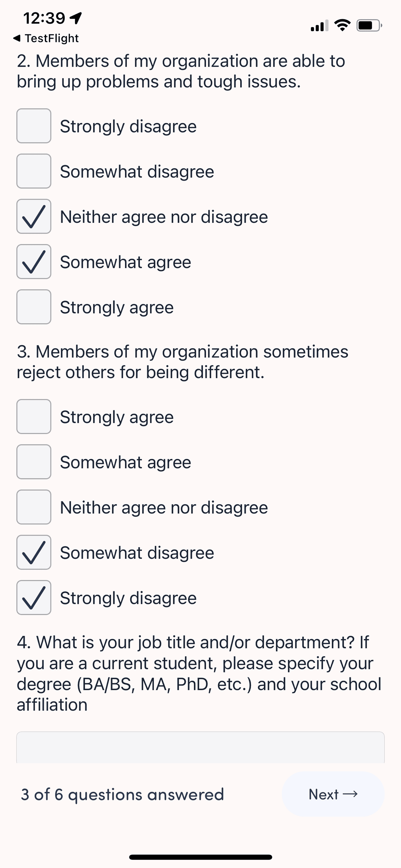401x868 pixels.
Task: Uncheck Somewhat disagree in question 3
Action: pos(34,553)
